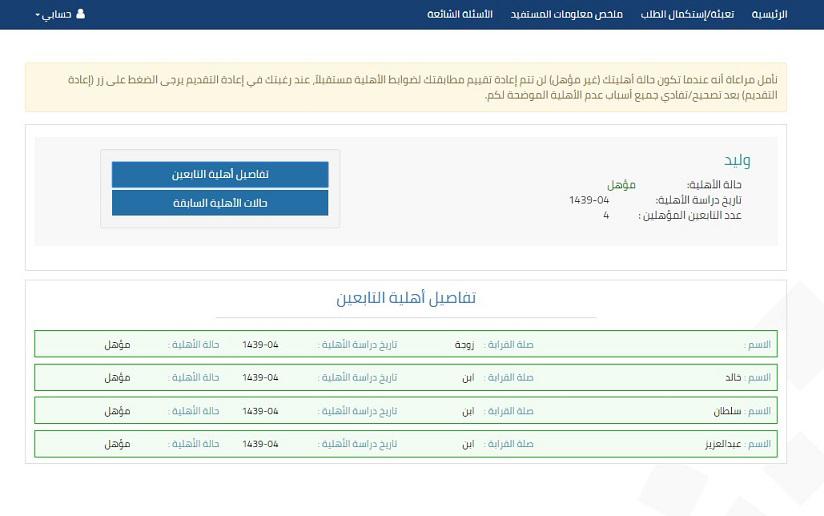Open the الرئيسية home menu item

coord(769,14)
